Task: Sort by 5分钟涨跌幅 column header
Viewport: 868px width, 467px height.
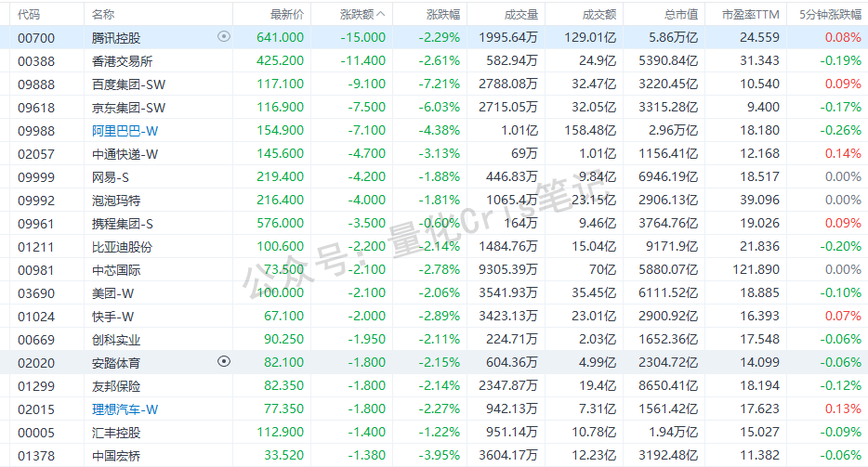Action: point(830,14)
